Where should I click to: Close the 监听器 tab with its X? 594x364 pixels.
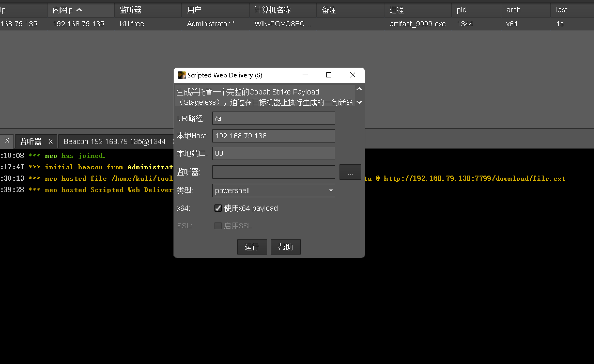(x=51, y=141)
